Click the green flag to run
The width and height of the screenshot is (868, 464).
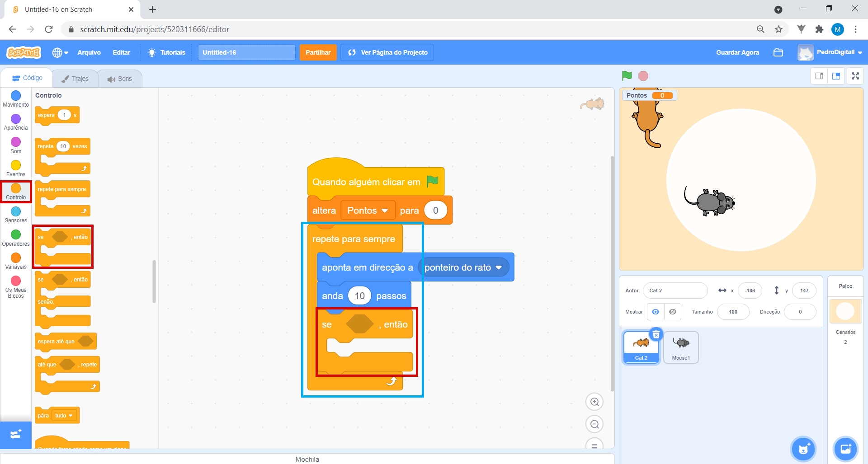pyautogui.click(x=627, y=76)
